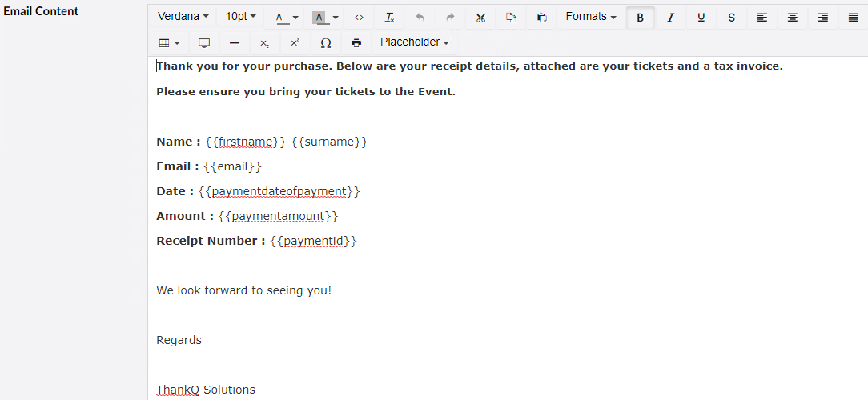Screen dimensions: 868x400
Task: Click on the 'We look forward to seeing you!' line
Action: pos(243,290)
